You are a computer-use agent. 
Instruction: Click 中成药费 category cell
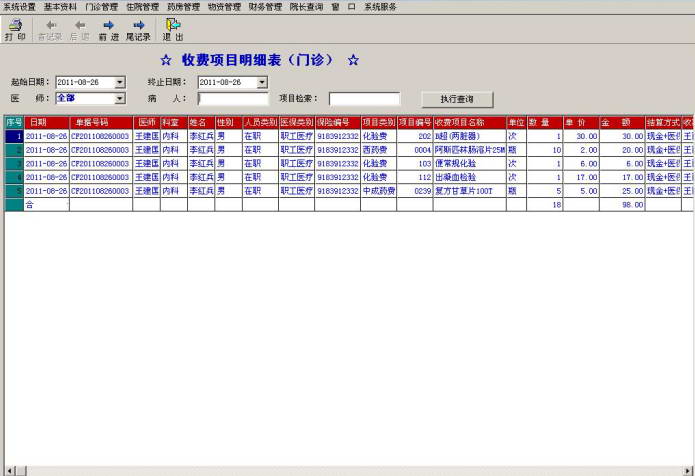379,191
